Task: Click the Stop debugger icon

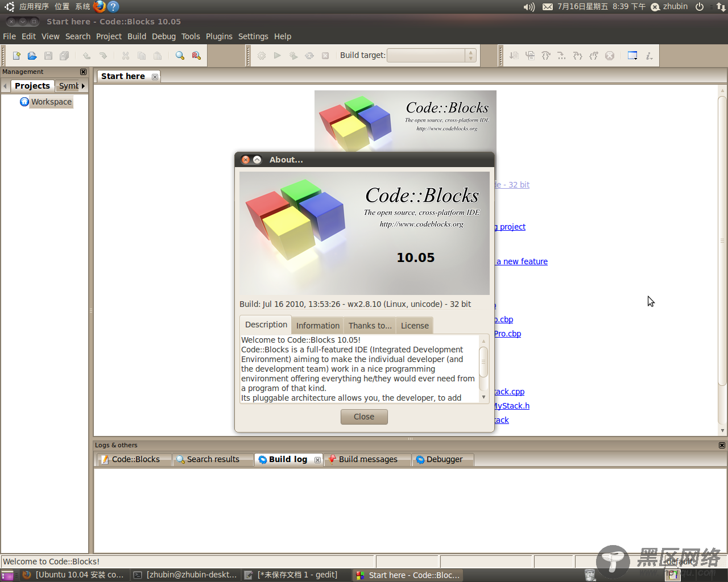Action: click(x=610, y=56)
